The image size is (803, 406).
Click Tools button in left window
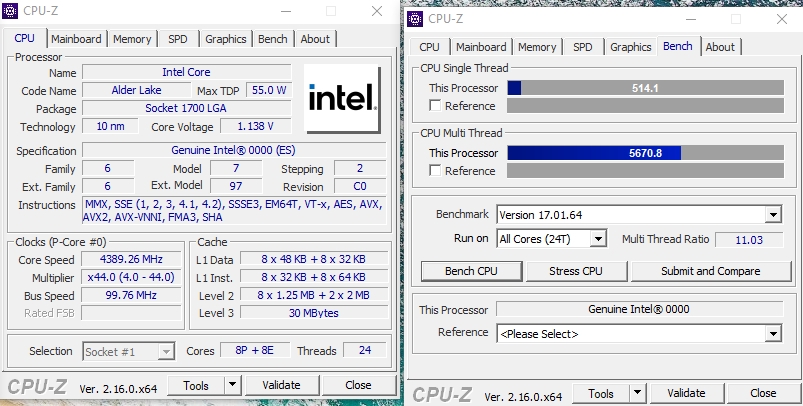tap(196, 385)
